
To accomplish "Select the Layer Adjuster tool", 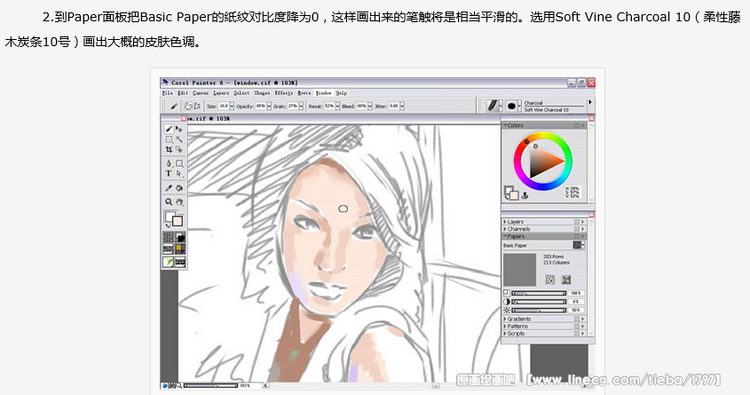I will (x=179, y=129).
